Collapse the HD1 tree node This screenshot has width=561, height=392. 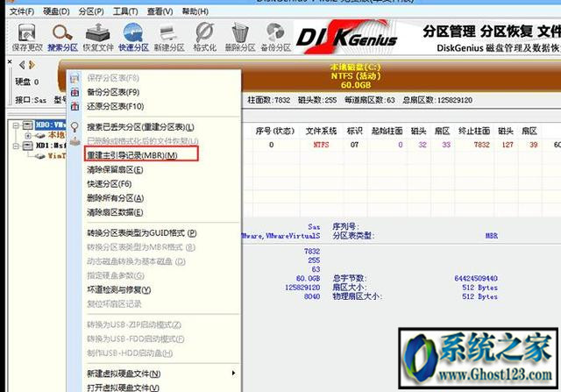pyautogui.click(x=16, y=146)
